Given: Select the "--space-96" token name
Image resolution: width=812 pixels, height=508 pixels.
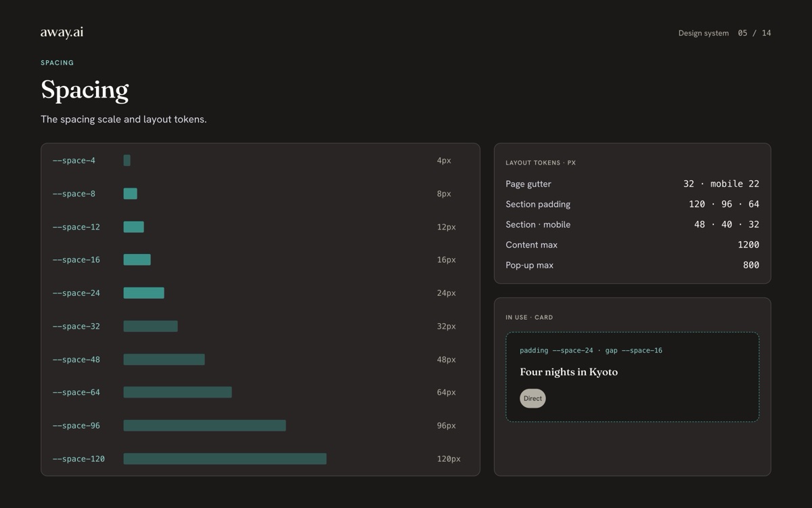Looking at the screenshot, I should pyautogui.click(x=76, y=426).
